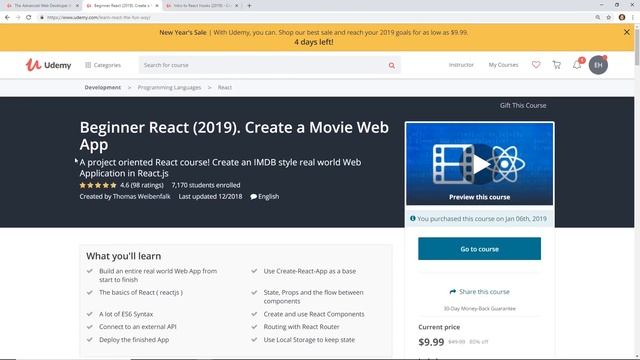This screenshot has height=360, width=640.
Task: Play the course preview video
Action: tap(480, 164)
